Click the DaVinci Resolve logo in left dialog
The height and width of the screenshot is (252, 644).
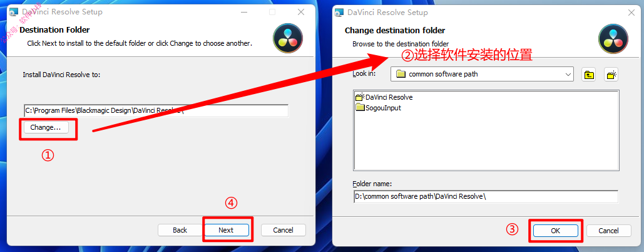[x=287, y=38]
